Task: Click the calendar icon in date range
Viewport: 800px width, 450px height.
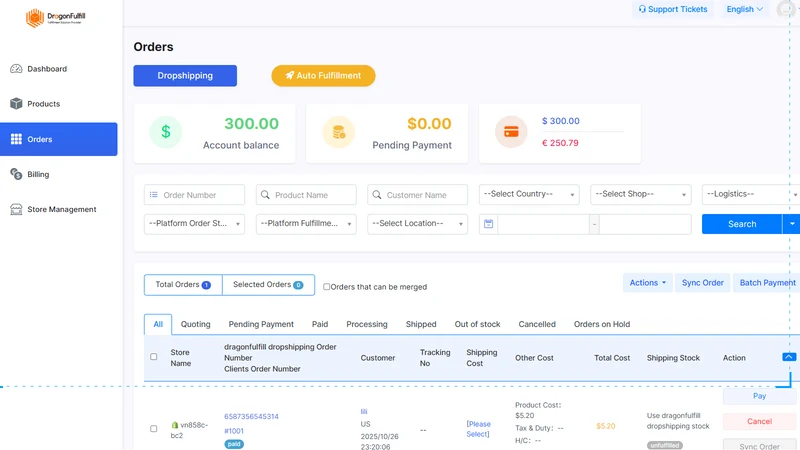Action: pyautogui.click(x=488, y=224)
